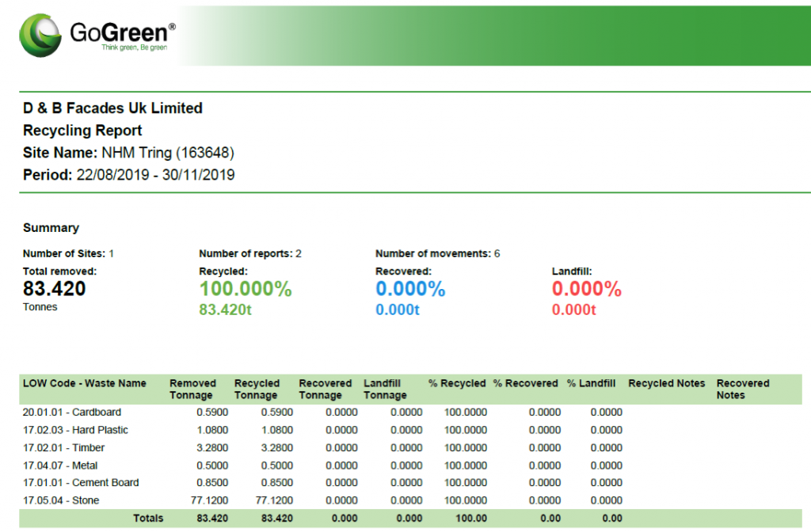Viewport: 811px width, 532px height.
Task: Select the '17.05.04 - Stone' row label
Action: pos(61,500)
